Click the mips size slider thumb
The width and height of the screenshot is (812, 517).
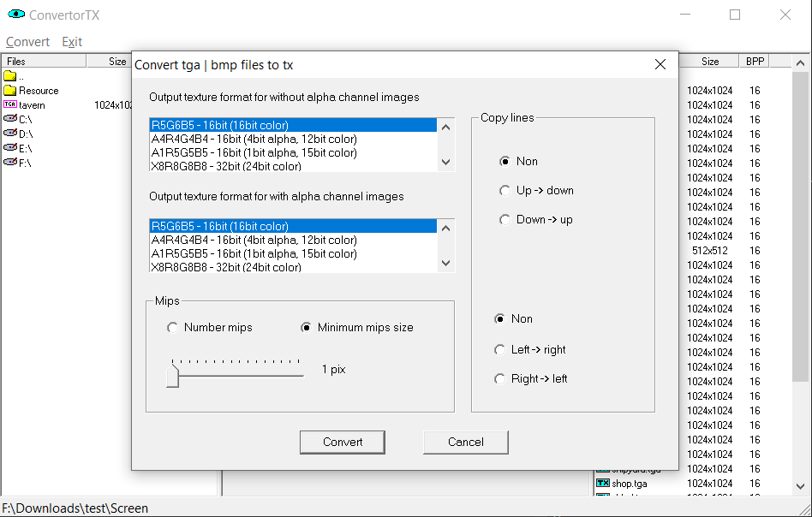(172, 374)
